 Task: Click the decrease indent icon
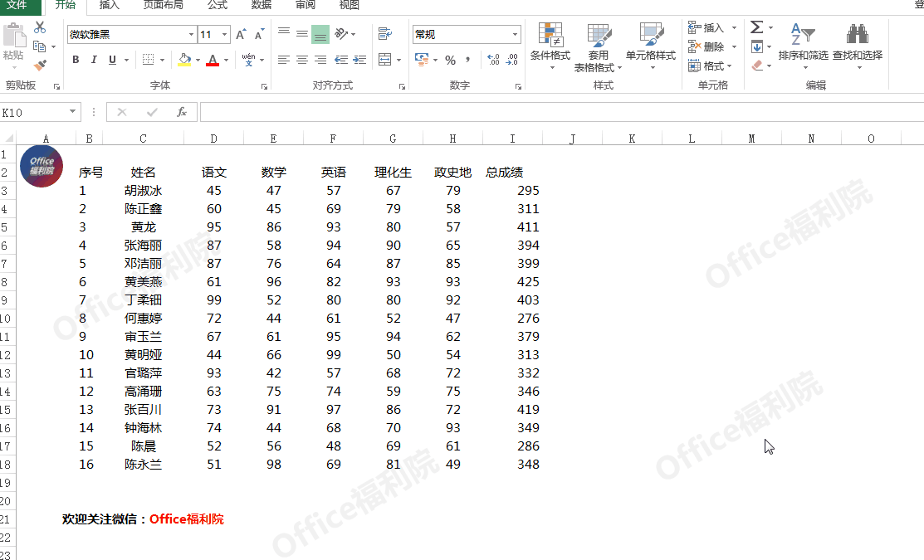click(x=340, y=60)
